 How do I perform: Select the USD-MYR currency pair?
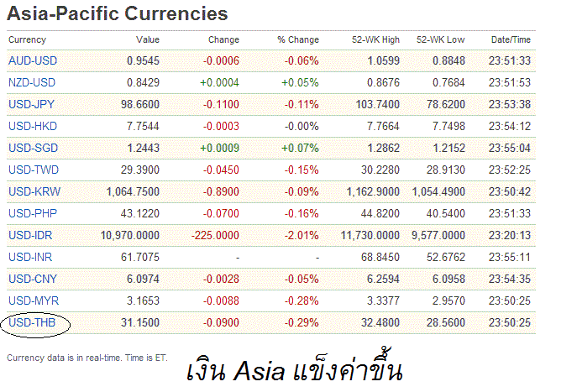33,301
